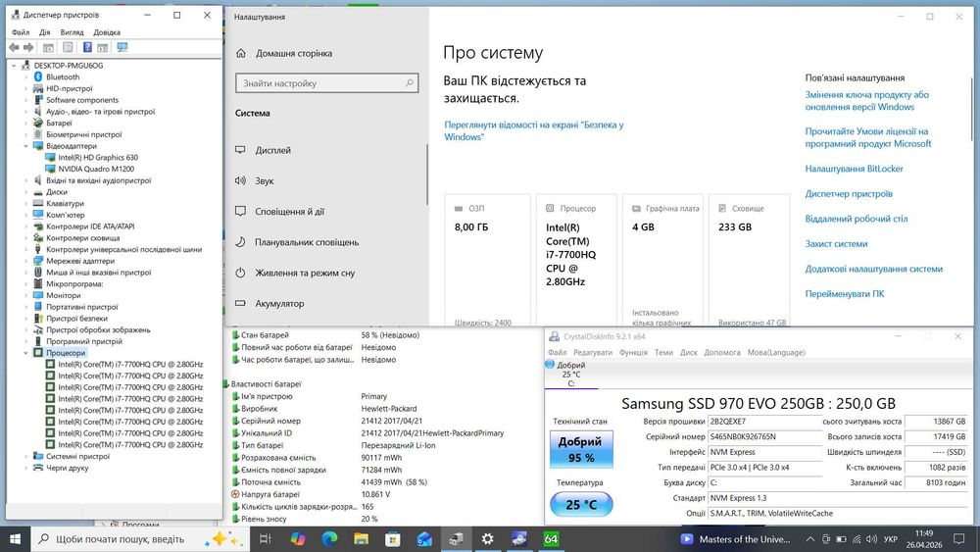Image resolution: width=980 pixels, height=552 pixels.
Task: Select Bluetooth icon in device tree
Action: pos(38,76)
